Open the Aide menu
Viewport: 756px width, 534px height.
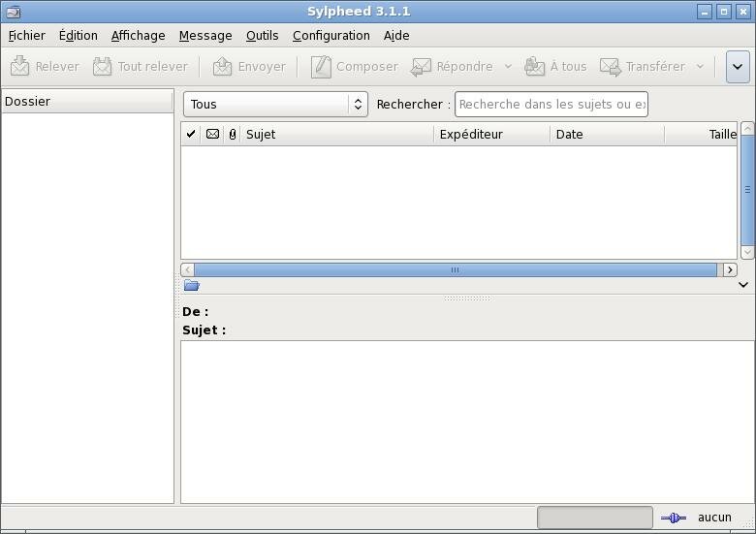(x=396, y=36)
